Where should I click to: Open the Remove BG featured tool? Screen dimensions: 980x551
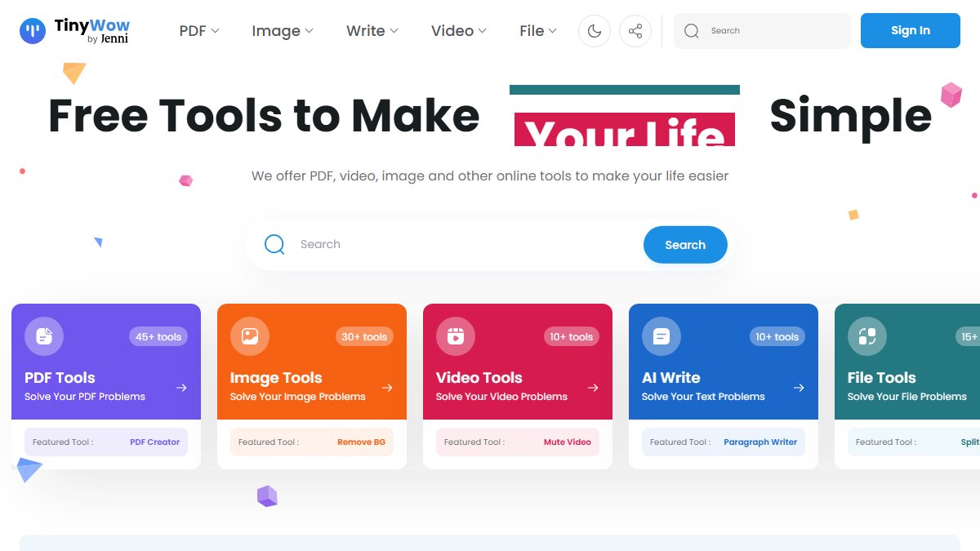coord(361,442)
